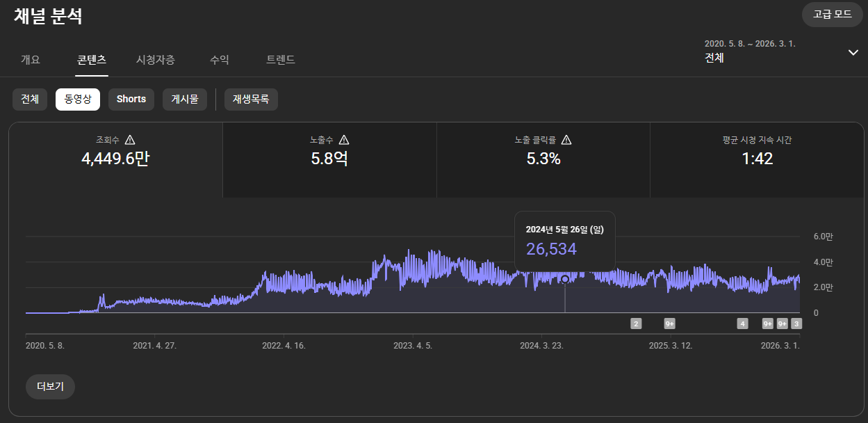Select the 게시물 filter chip
Screen dimensions: 868x423
coord(185,99)
